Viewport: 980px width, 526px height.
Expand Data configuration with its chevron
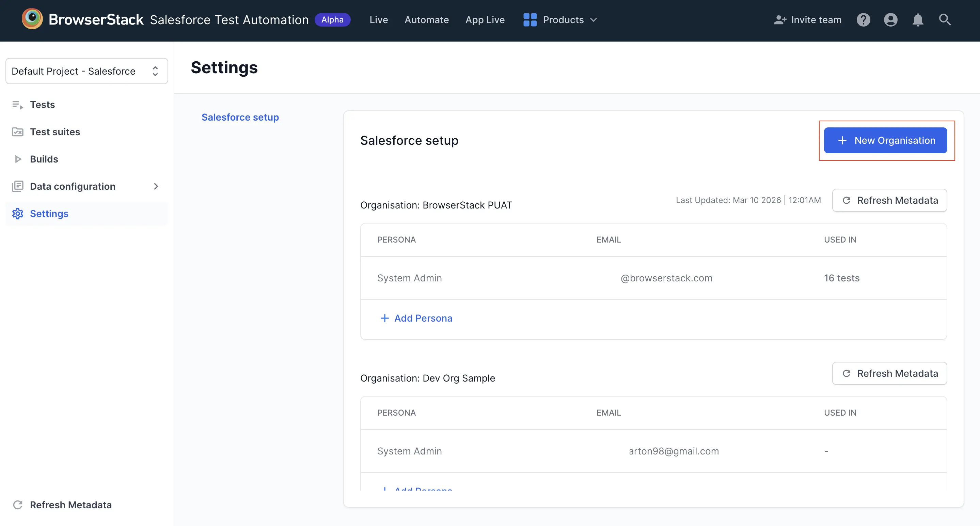tap(156, 186)
